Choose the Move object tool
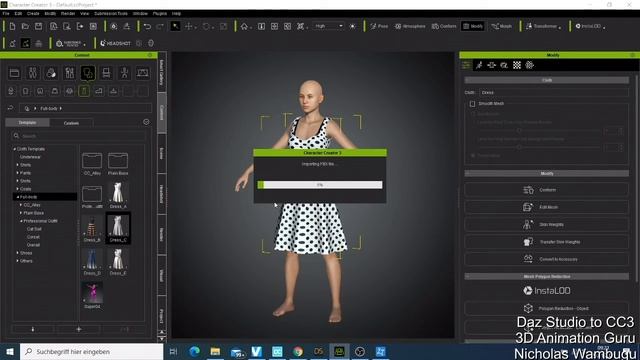The image size is (640, 360). (189, 26)
